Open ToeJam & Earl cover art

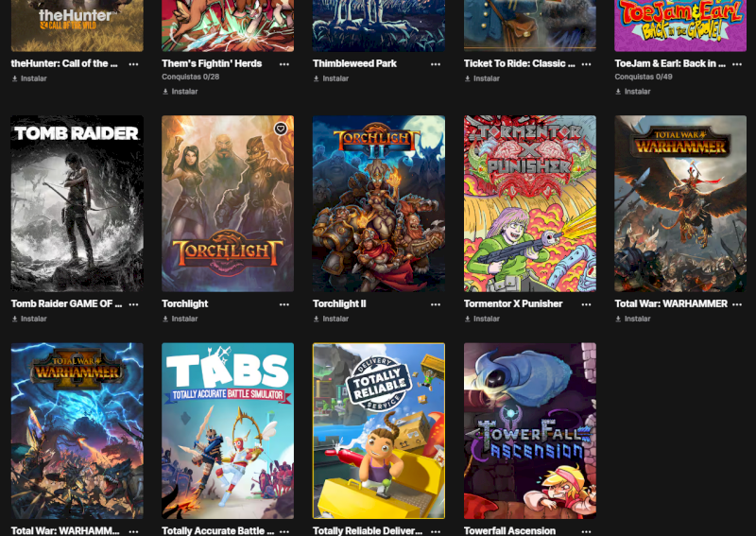[680, 26]
